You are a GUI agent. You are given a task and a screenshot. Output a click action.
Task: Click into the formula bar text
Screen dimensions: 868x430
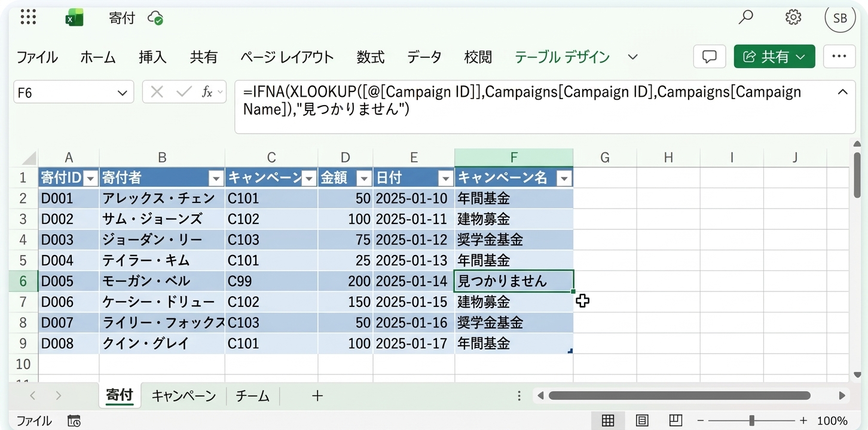[x=522, y=100]
